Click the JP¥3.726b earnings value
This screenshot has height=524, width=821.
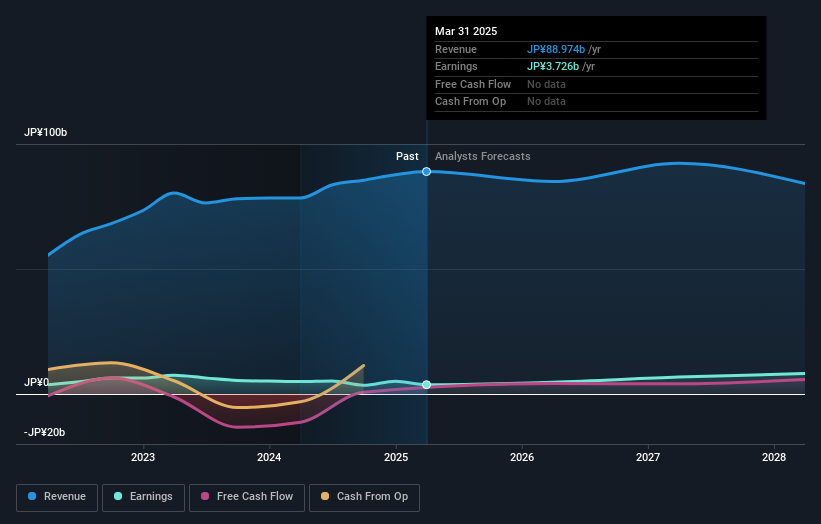(x=553, y=66)
